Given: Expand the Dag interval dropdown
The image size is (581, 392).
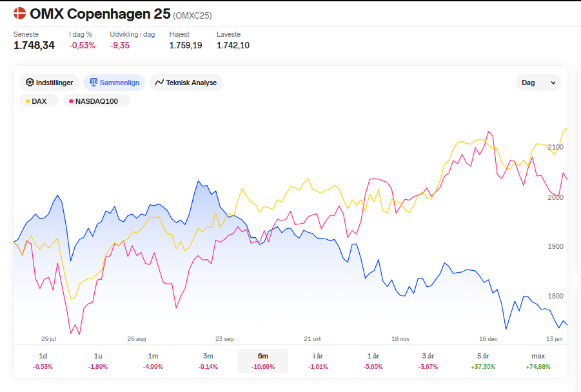Looking at the screenshot, I should pos(538,83).
